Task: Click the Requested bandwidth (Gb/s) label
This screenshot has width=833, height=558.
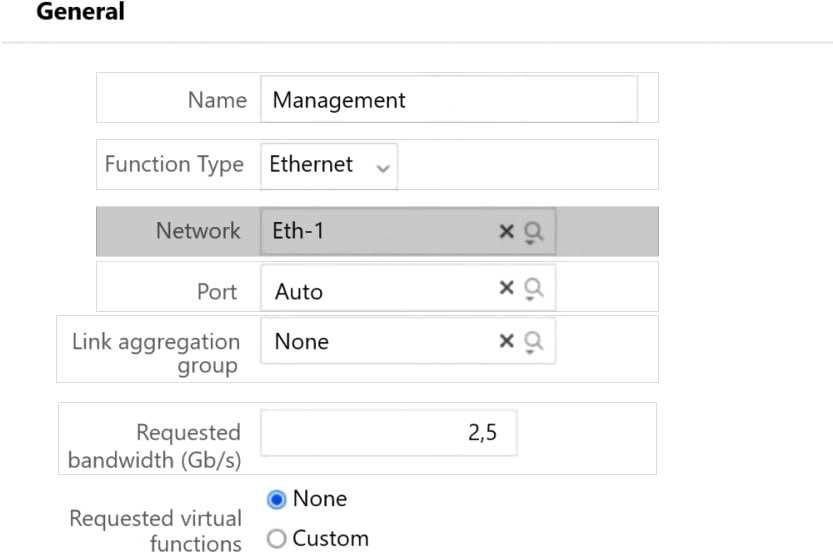Action: 155,446
